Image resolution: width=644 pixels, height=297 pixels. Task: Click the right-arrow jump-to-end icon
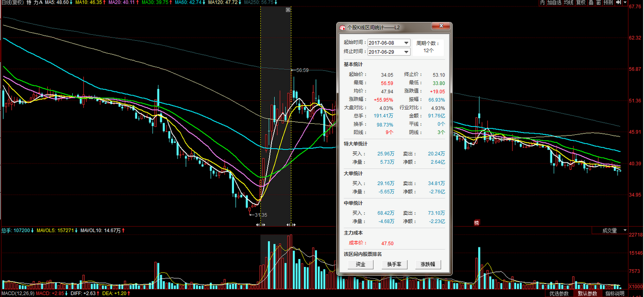619,3
